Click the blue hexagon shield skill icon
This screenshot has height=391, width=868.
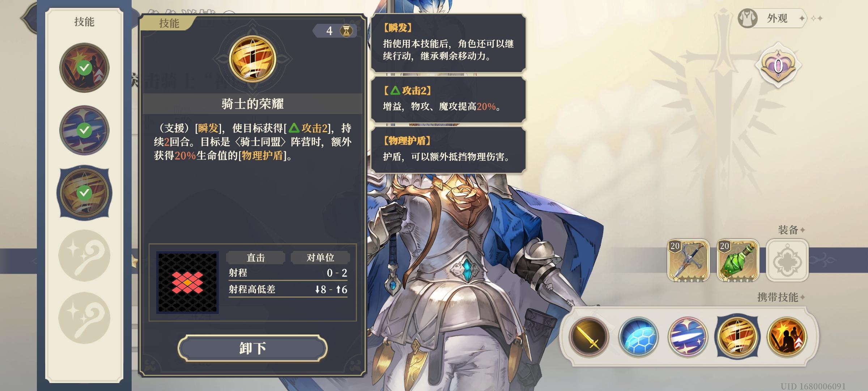coord(638,337)
